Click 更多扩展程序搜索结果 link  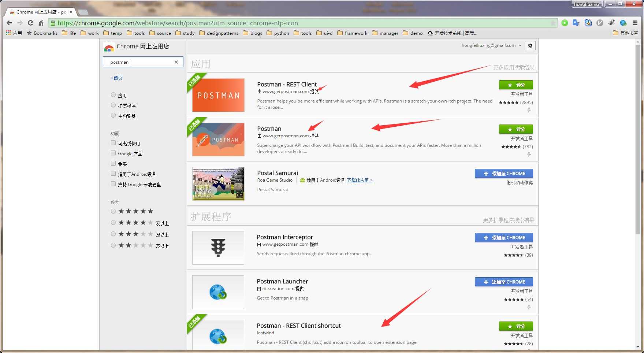click(x=508, y=220)
